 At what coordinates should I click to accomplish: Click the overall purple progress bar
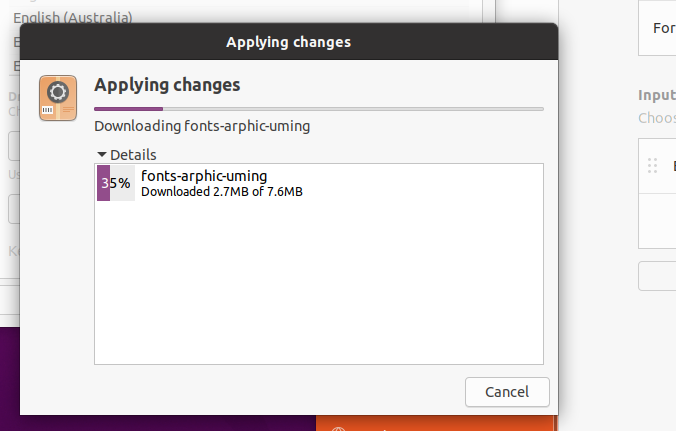319,109
